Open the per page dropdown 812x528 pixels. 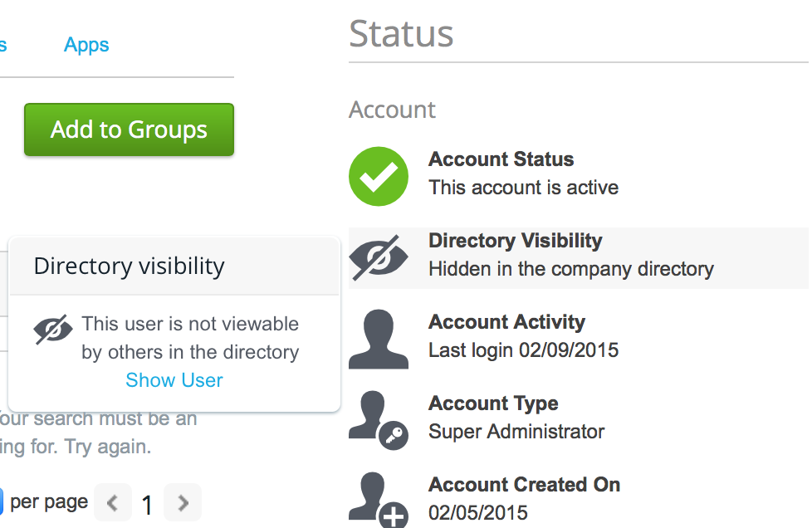pyautogui.click(x=2, y=502)
